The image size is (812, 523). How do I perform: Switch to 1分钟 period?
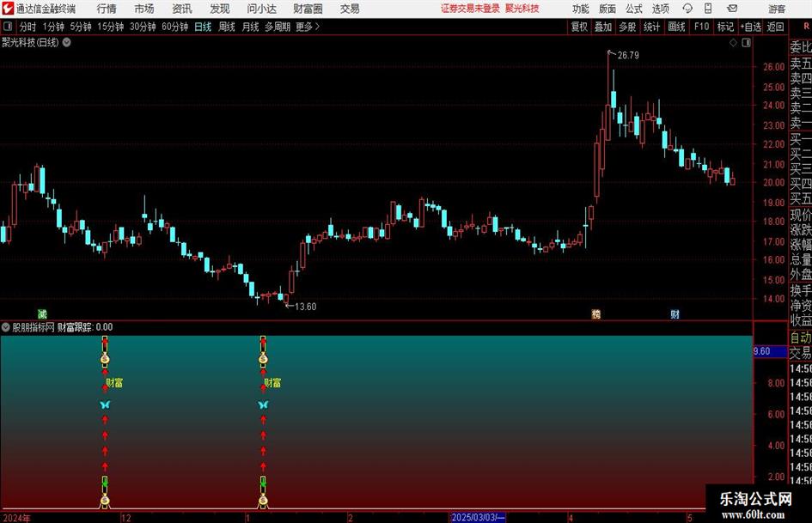[x=53, y=27]
